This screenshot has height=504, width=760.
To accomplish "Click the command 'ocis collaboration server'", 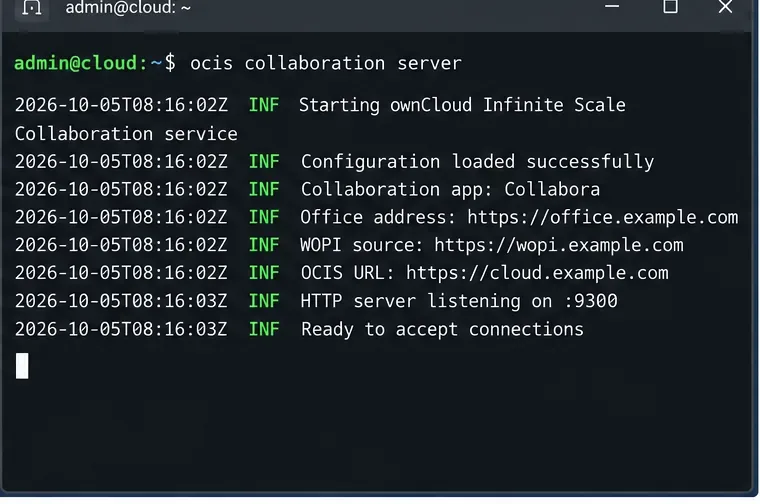I will pos(326,63).
